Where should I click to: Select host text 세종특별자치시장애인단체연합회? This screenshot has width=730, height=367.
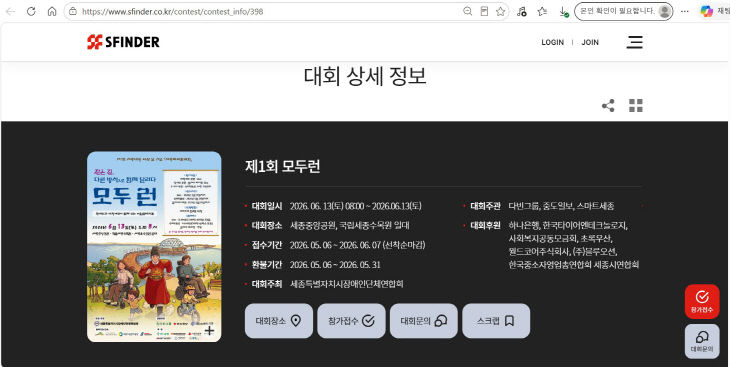click(346, 284)
